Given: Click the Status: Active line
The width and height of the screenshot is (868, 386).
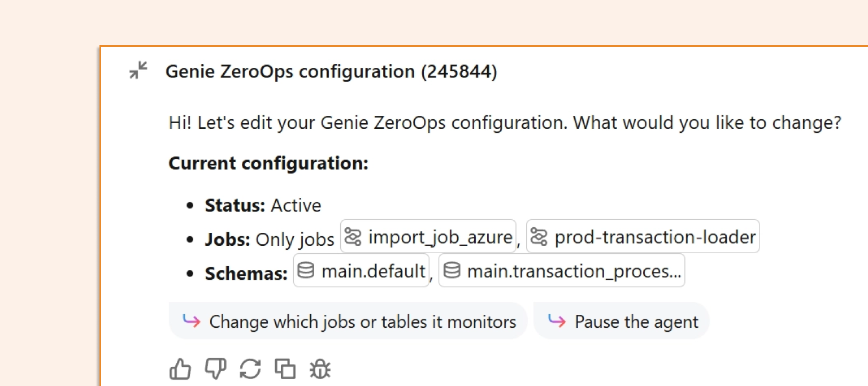Looking at the screenshot, I should point(263,205).
